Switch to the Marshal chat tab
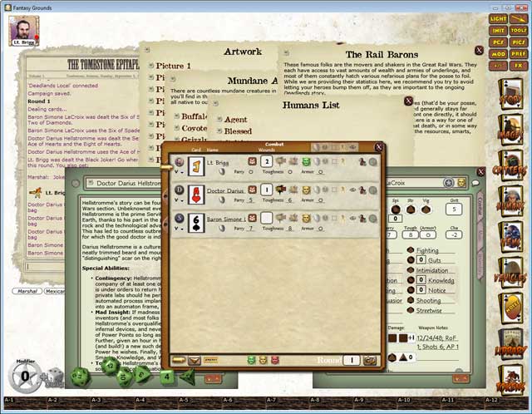Screen dimensions: 532x414 coord(26,291)
